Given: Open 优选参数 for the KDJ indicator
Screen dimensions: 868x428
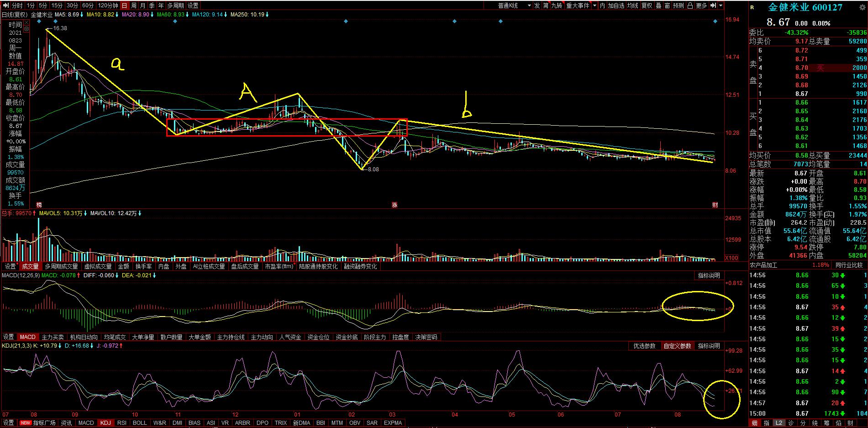Looking at the screenshot, I should (644, 346).
